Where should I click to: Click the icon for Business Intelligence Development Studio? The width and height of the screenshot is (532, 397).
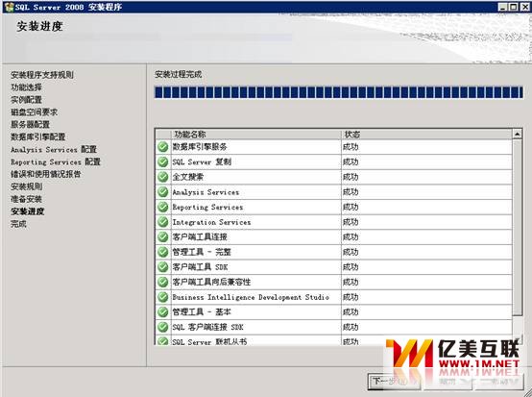163,297
